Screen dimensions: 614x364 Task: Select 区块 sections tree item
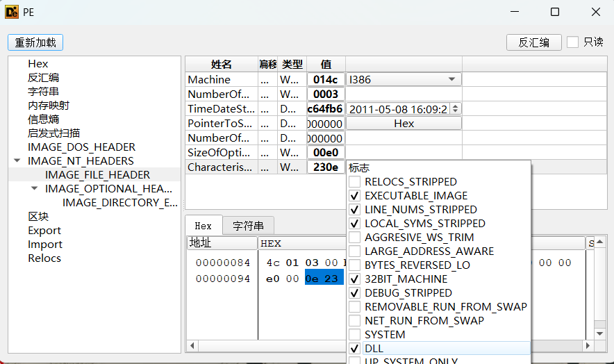click(38, 217)
